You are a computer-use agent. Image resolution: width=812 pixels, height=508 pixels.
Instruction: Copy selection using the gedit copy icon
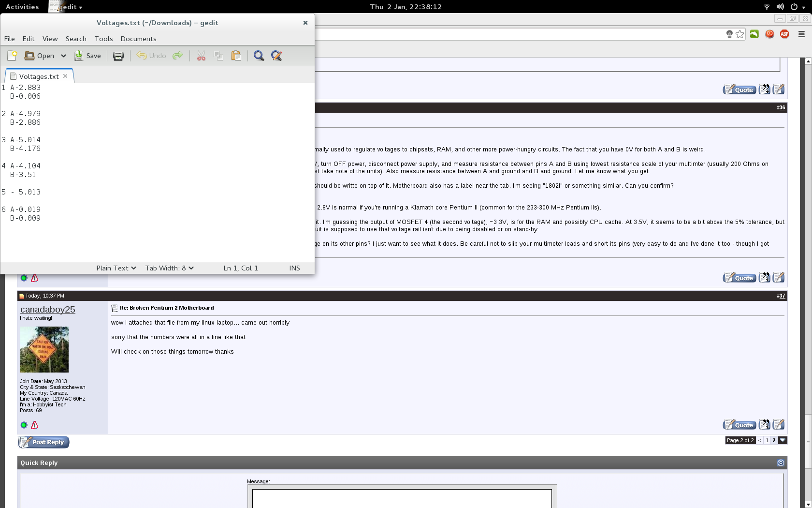click(x=218, y=56)
